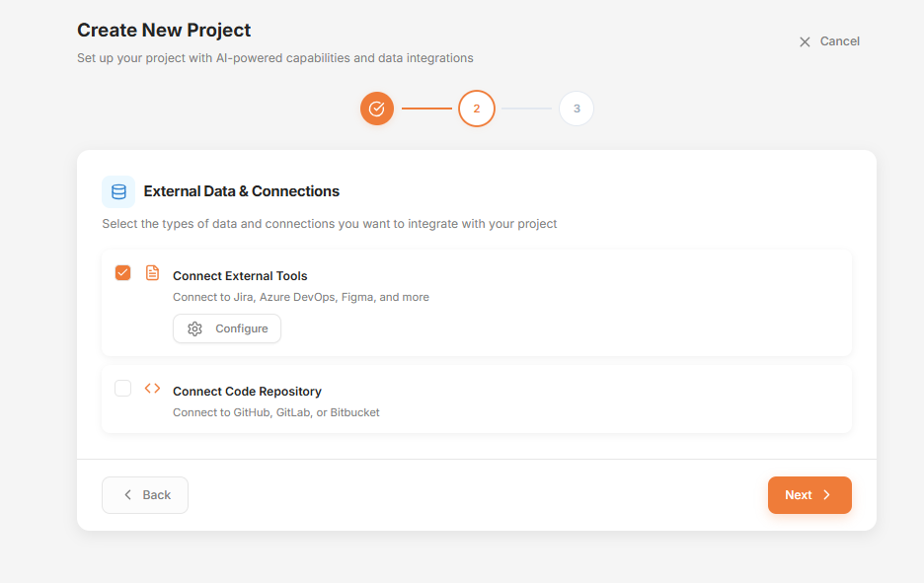Jump to step 2 in the progress stepper

pyautogui.click(x=476, y=109)
